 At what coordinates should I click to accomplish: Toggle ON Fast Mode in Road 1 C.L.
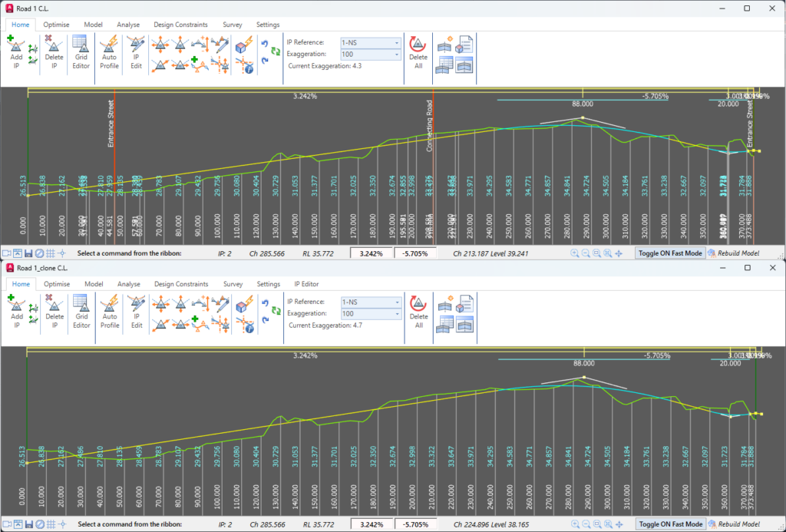[670, 253]
